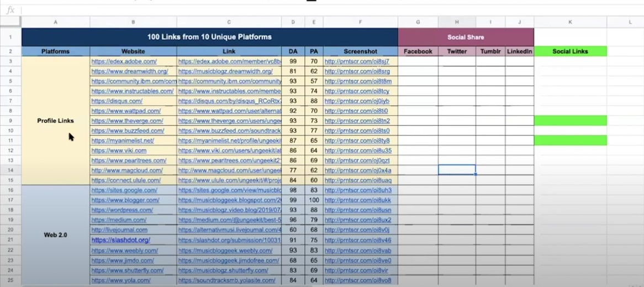Open the slashdot.org website link

click(121, 240)
